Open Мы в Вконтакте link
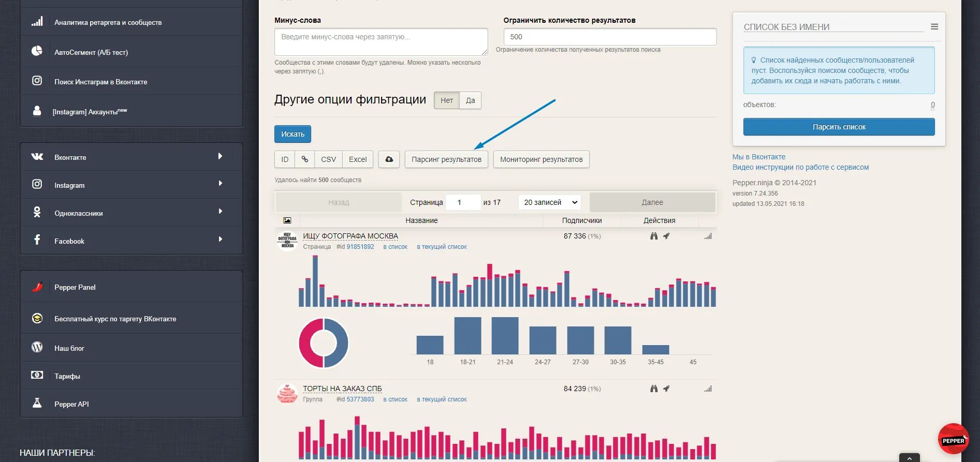The image size is (980, 462). tap(758, 157)
